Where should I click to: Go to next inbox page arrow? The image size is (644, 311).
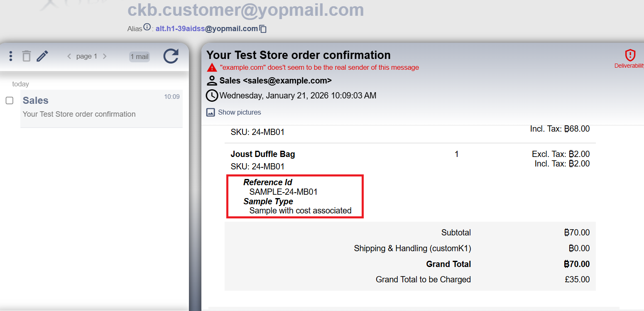coord(105,56)
